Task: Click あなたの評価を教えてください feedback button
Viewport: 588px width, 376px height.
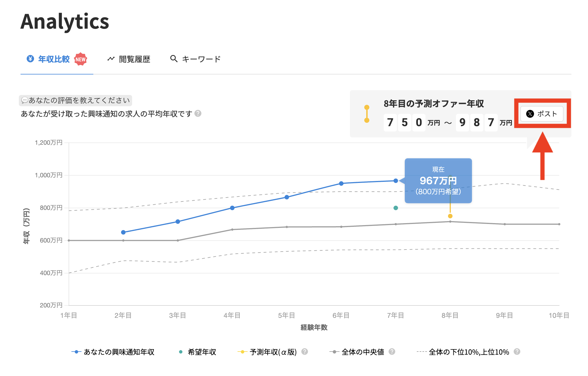Action: (x=75, y=100)
